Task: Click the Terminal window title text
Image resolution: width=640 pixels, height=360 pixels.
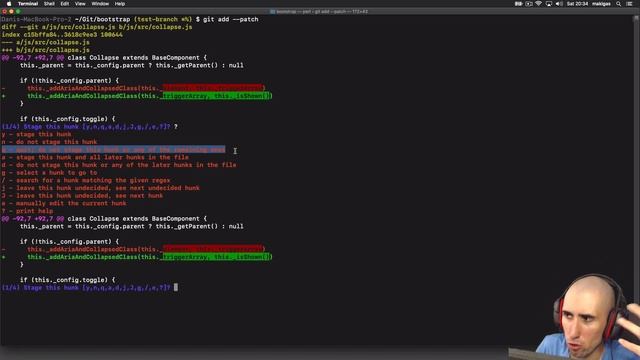Action: tap(322, 11)
